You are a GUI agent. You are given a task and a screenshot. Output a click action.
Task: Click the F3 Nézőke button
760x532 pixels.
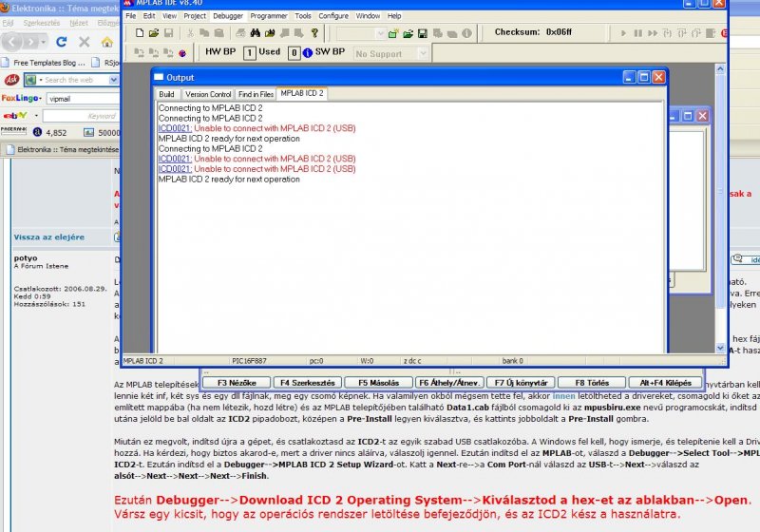tap(237, 383)
